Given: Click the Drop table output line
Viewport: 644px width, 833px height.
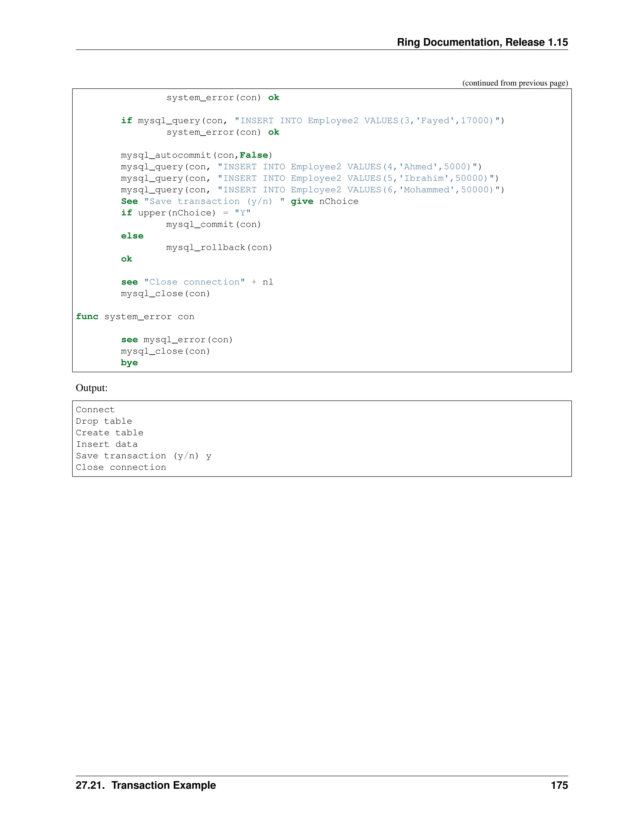Looking at the screenshot, I should [x=104, y=421].
